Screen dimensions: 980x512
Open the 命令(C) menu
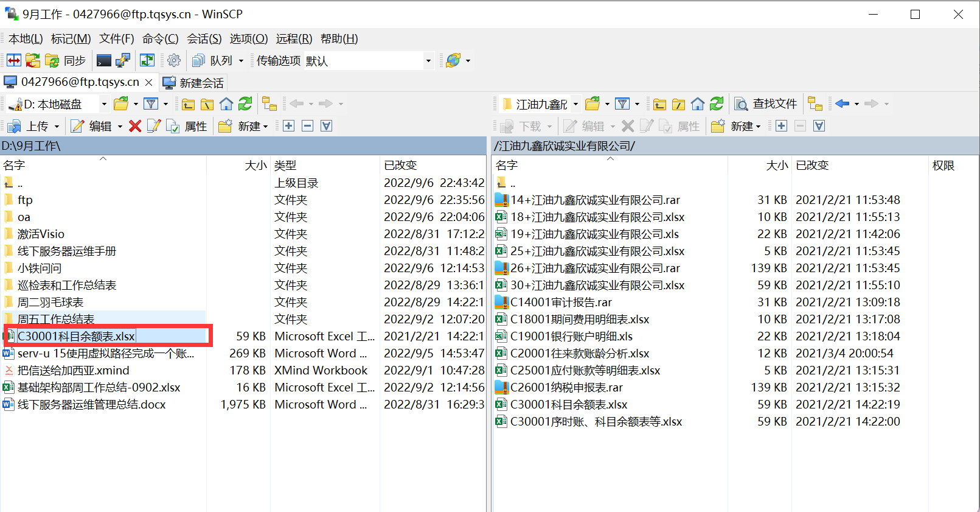[160, 39]
